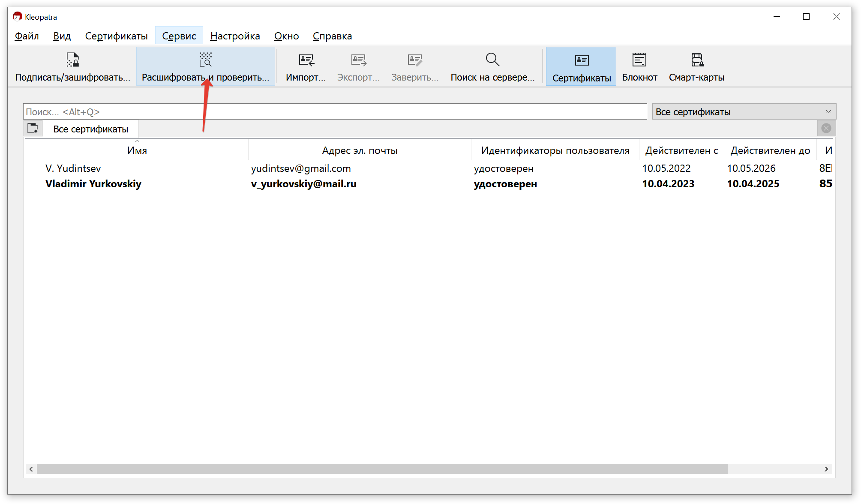Screen dimensions: 861x504
Task: Sort by Действителен с column
Action: point(681,150)
